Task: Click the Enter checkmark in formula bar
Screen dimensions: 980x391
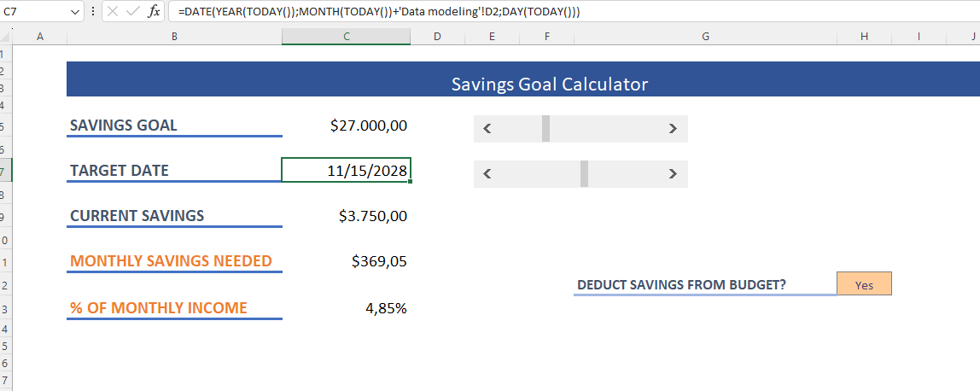Action: 133,12
